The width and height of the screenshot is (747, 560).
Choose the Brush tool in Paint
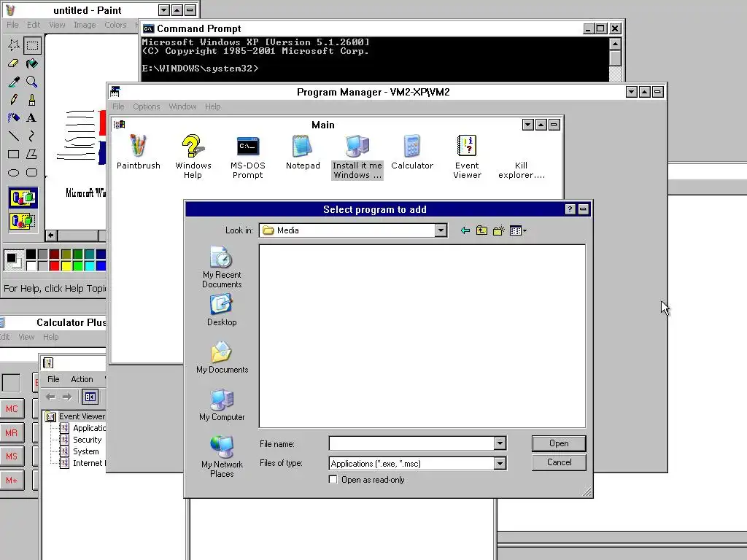point(32,99)
